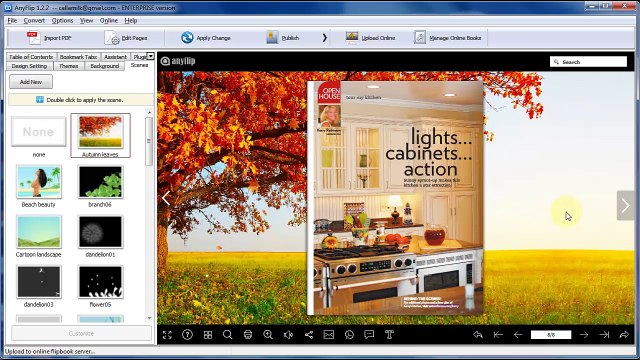
Task: Click scene list scrollbar down arrow
Action: (149, 318)
